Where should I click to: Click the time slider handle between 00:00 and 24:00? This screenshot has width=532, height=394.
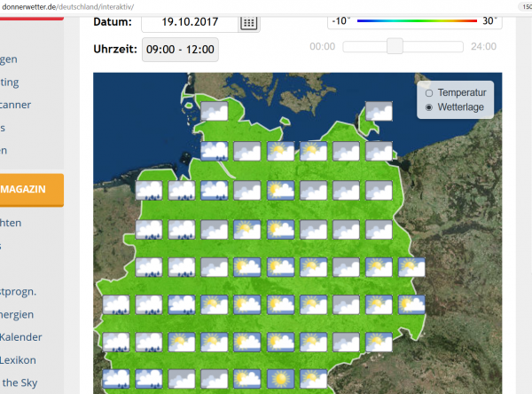[x=395, y=46]
